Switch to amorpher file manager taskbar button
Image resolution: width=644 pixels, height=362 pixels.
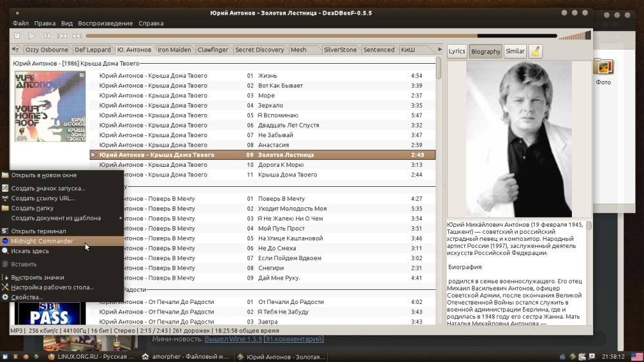[185, 357]
